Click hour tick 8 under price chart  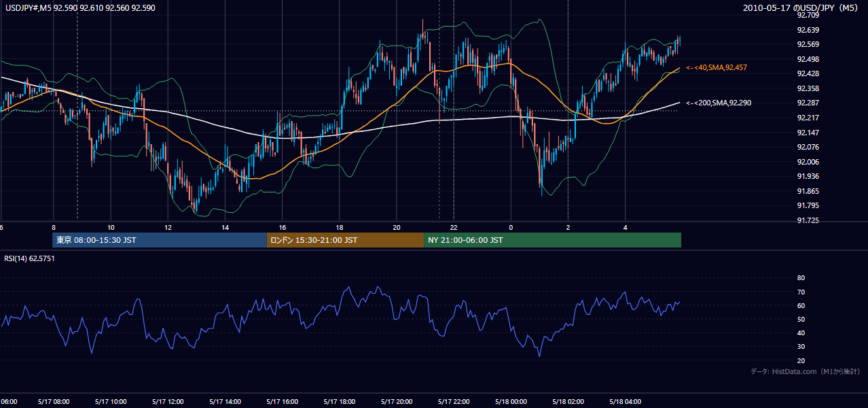pos(53,227)
